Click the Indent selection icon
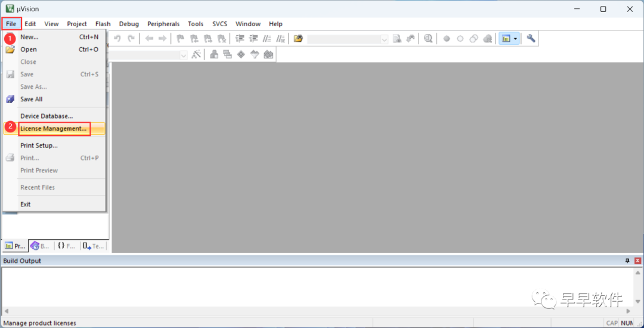This screenshot has width=644, height=328. pyautogui.click(x=240, y=39)
